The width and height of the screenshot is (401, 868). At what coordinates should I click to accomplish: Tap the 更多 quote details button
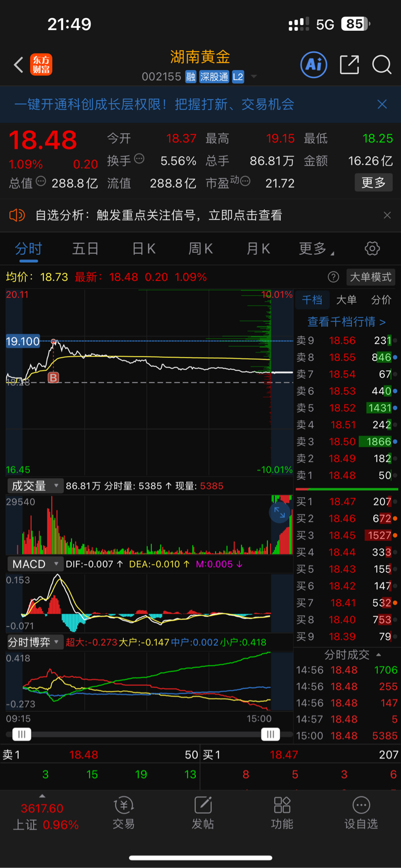373,183
